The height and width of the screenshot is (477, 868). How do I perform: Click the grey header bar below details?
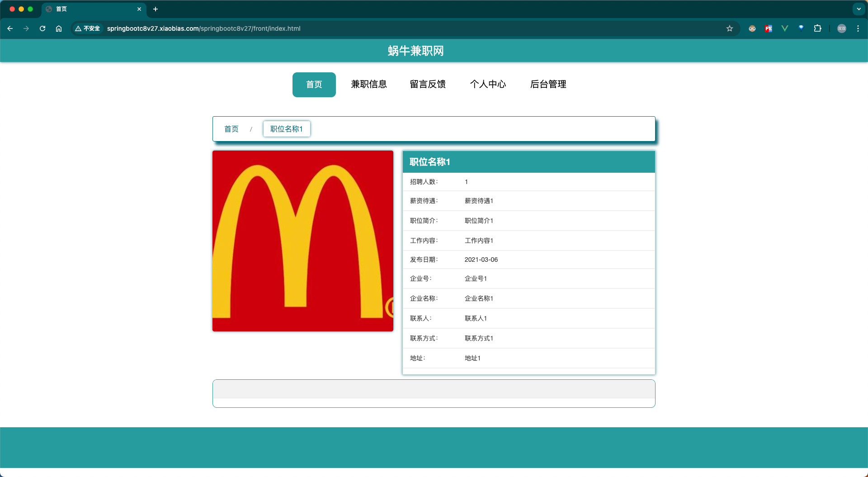click(434, 389)
